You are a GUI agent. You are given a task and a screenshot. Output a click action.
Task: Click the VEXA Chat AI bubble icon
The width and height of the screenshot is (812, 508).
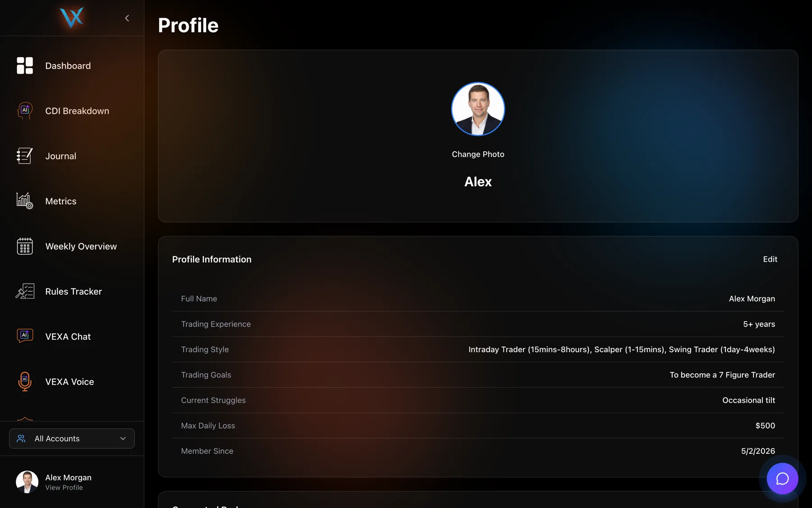click(25, 336)
